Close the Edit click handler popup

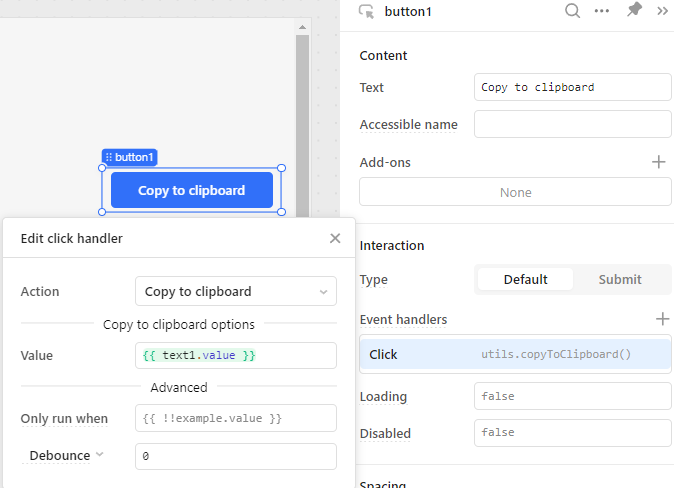[335, 238]
